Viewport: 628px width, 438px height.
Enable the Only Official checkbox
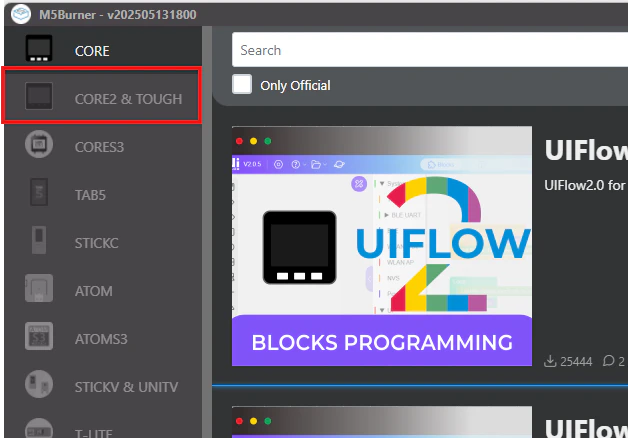click(242, 84)
